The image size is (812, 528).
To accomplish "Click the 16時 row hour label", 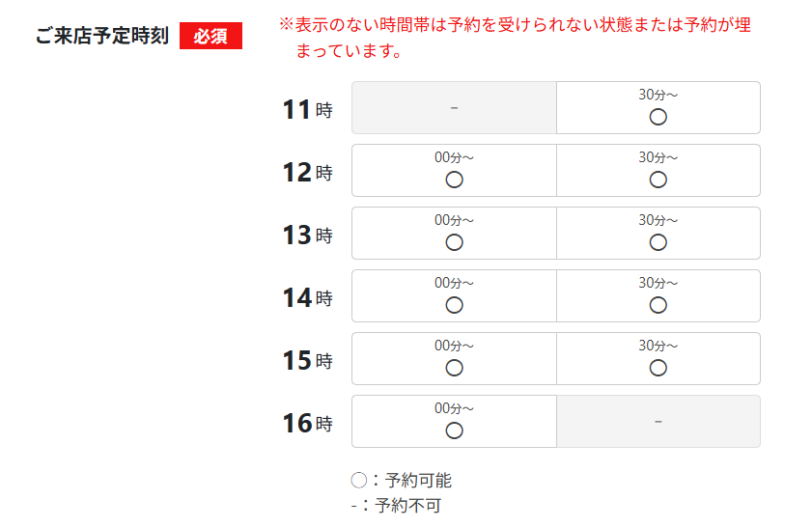I will coord(307,424).
